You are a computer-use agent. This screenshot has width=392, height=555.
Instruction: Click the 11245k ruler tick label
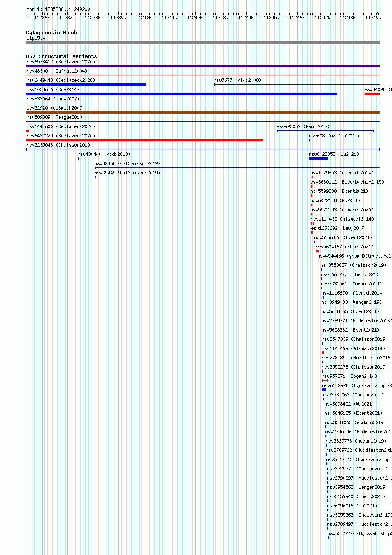click(271, 18)
